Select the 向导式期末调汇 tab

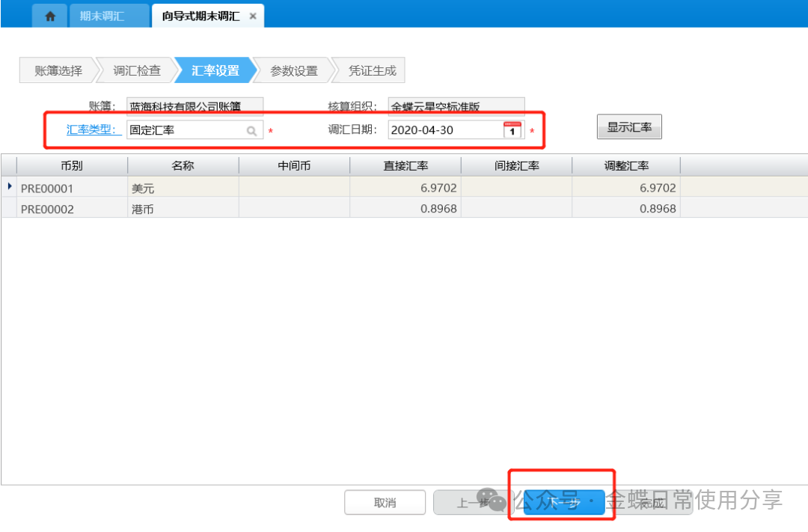[x=201, y=16]
